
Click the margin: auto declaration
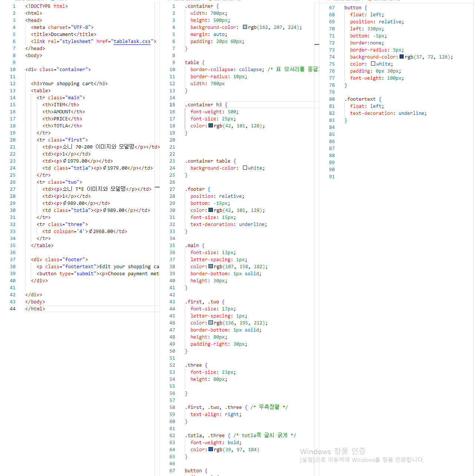point(209,34)
